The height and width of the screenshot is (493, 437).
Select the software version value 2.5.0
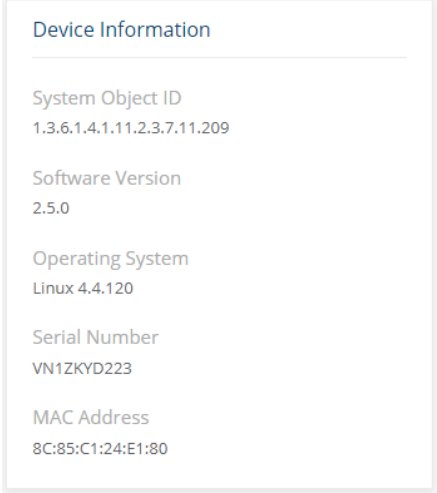click(x=51, y=208)
